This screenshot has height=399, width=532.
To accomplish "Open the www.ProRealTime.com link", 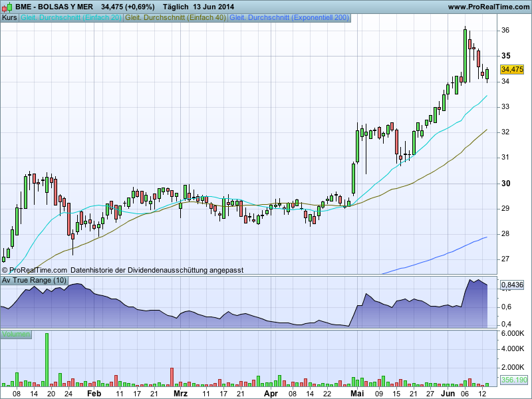I will (x=488, y=7).
